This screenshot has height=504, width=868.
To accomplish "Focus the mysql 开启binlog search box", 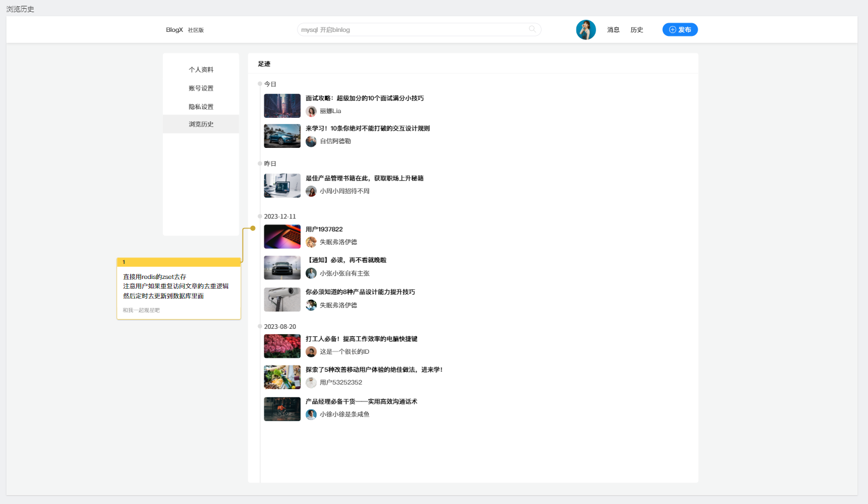I will (x=412, y=30).
